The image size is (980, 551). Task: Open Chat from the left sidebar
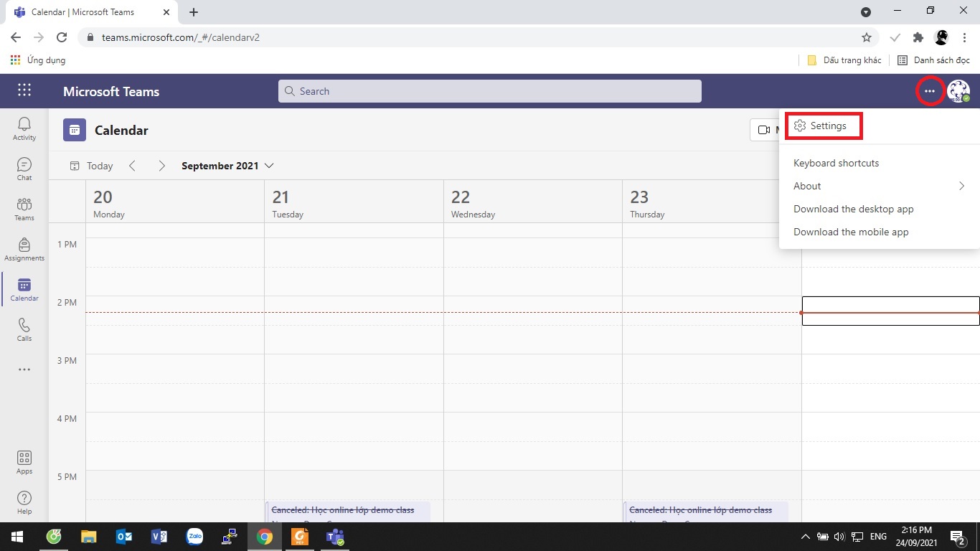coord(24,169)
